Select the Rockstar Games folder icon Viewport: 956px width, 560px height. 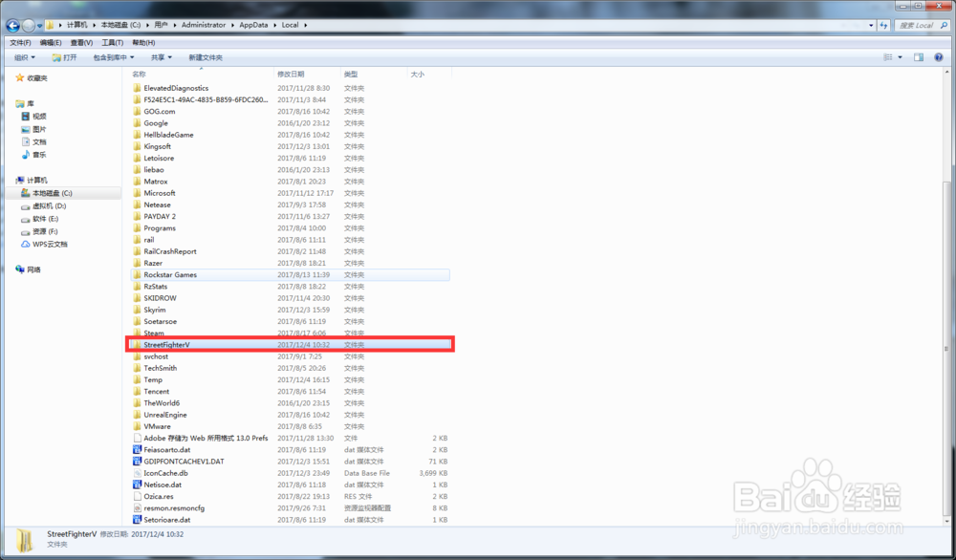point(137,275)
